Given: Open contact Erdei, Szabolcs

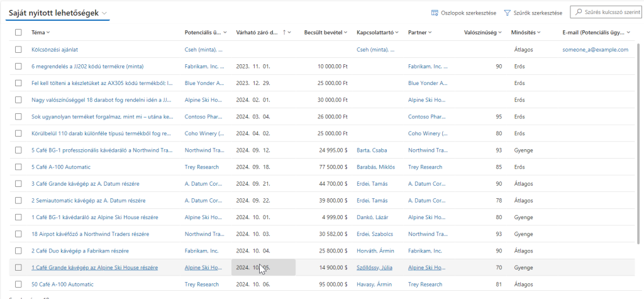Looking at the screenshot, I should click(375, 234).
